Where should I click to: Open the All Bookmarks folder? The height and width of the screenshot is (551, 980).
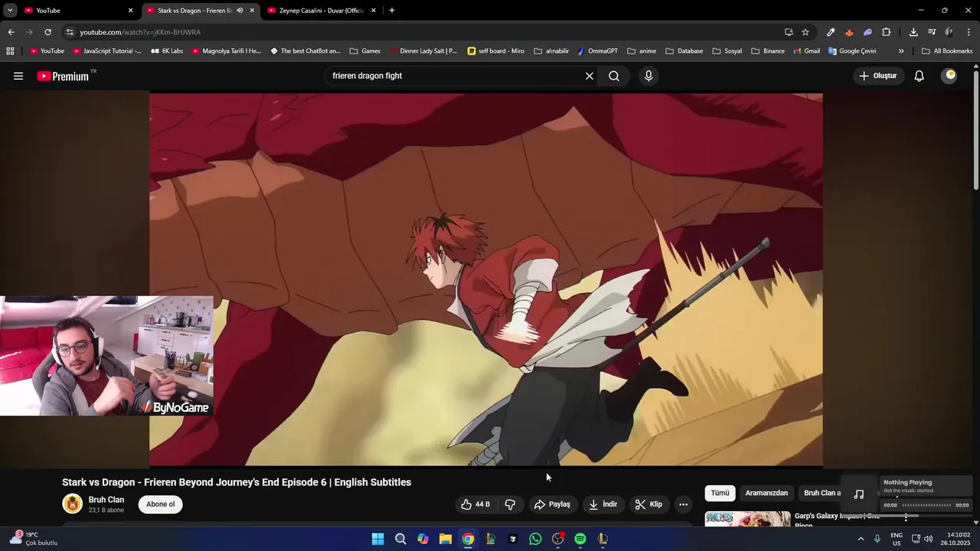(x=947, y=51)
